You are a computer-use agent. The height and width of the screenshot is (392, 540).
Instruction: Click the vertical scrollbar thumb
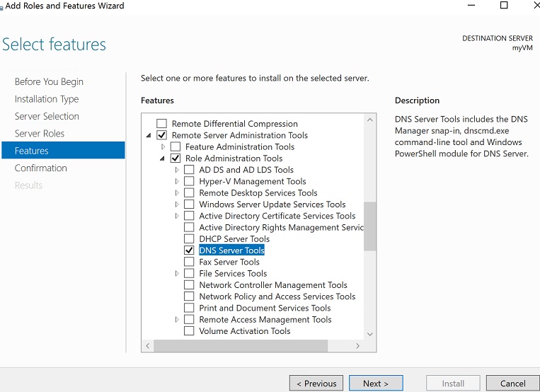tap(370, 226)
